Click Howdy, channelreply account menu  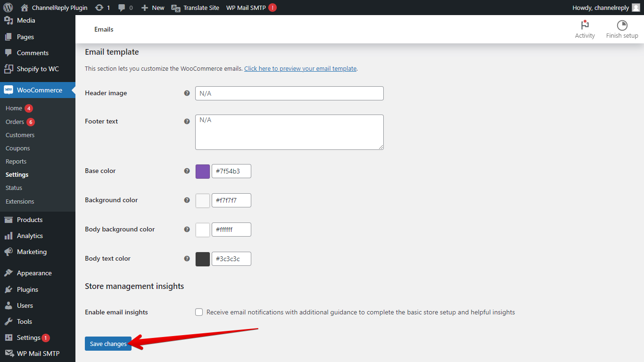point(606,8)
